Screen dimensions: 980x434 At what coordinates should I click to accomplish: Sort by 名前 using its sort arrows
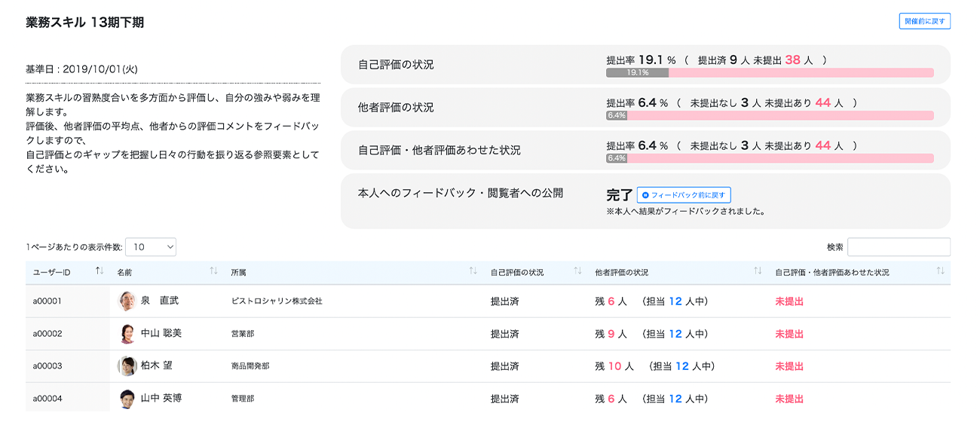213,271
